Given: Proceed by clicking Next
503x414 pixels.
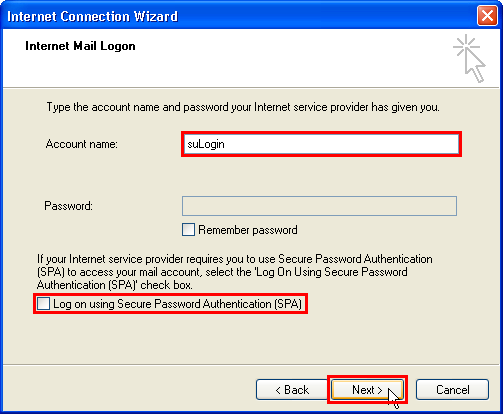Looking at the screenshot, I should 367,390.
